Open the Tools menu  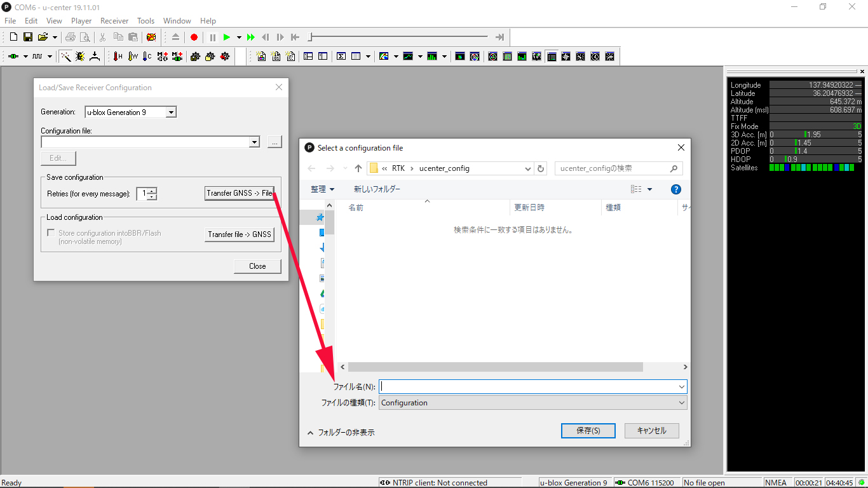(x=146, y=21)
